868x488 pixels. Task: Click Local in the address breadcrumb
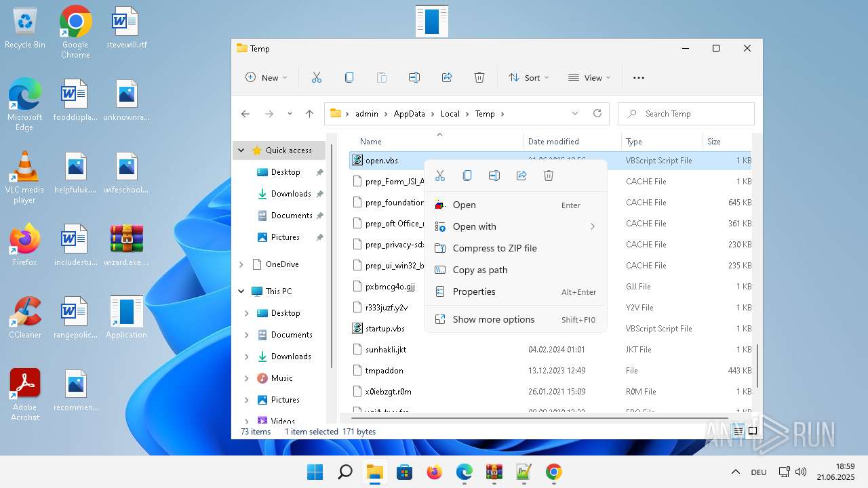click(450, 114)
